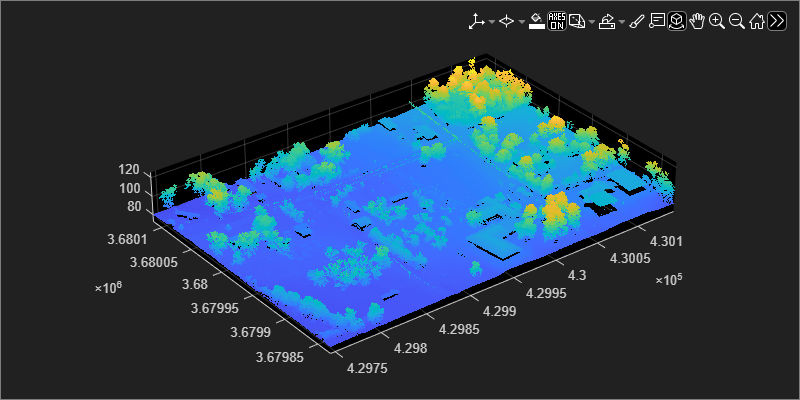The height and width of the screenshot is (400, 800).
Task: Select the pan hand tool
Action: pos(697,21)
